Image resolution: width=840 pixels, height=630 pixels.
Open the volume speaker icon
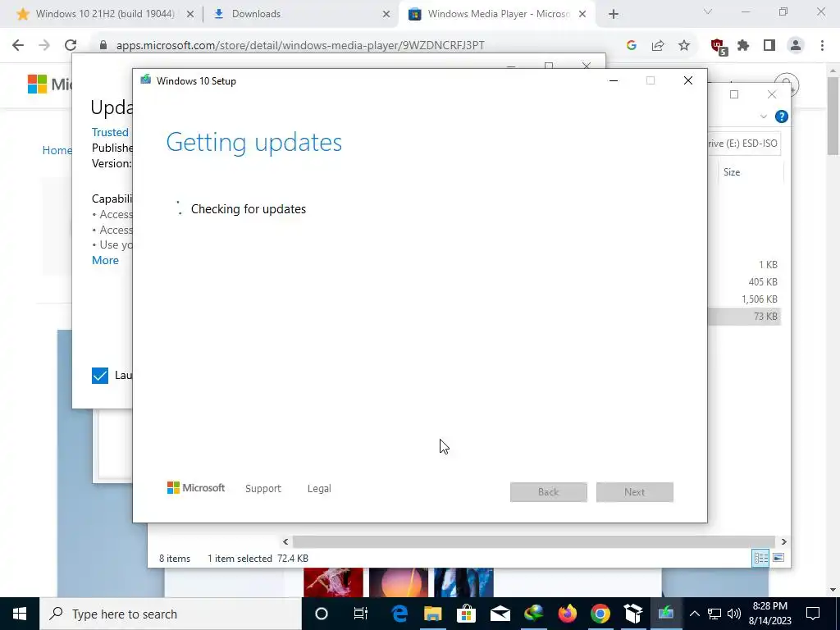pyautogui.click(x=734, y=614)
